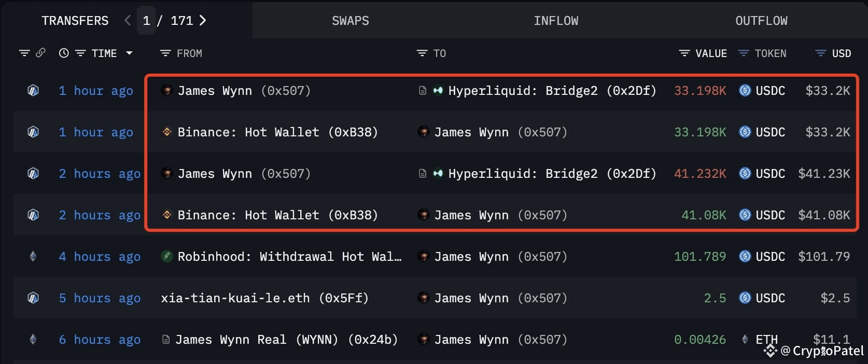The width and height of the screenshot is (868, 364).
Task: Go to previous transfers page
Action: [128, 21]
